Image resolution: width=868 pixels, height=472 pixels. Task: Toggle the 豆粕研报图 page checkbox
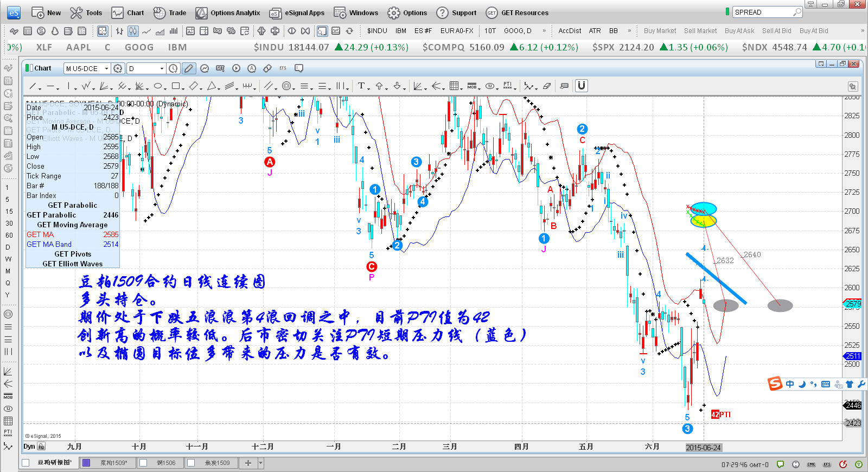[25, 463]
